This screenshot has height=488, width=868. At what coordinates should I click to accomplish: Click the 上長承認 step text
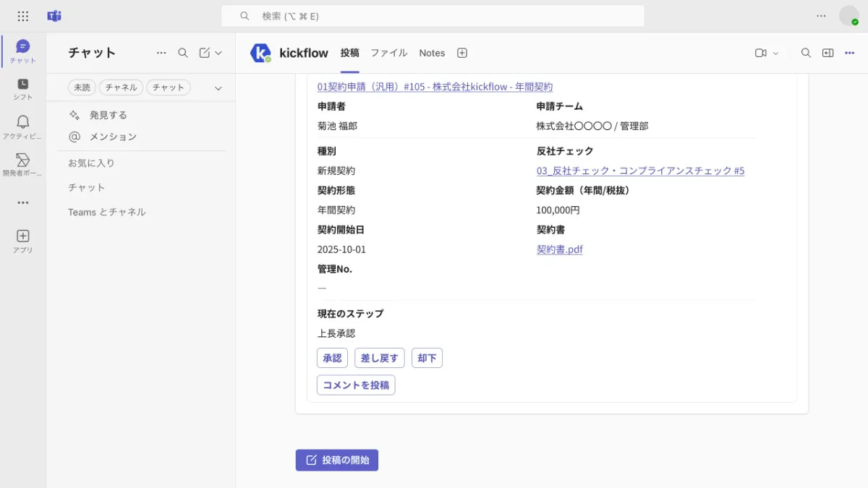coord(336,333)
